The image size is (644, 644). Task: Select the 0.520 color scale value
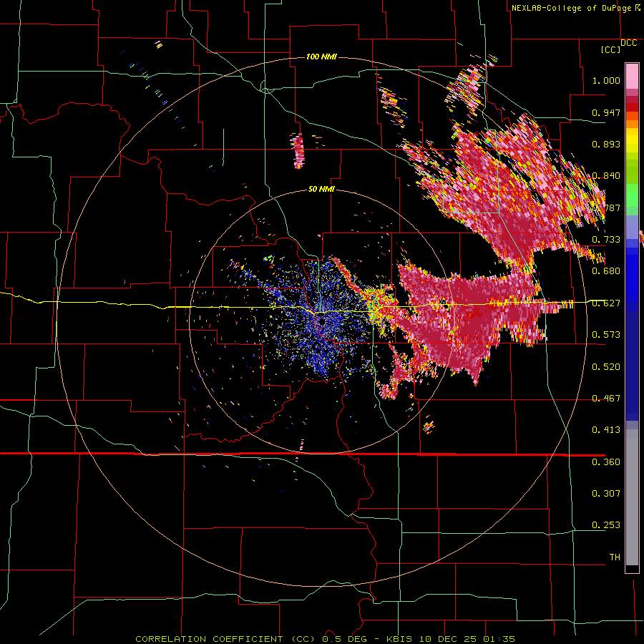tap(606, 367)
